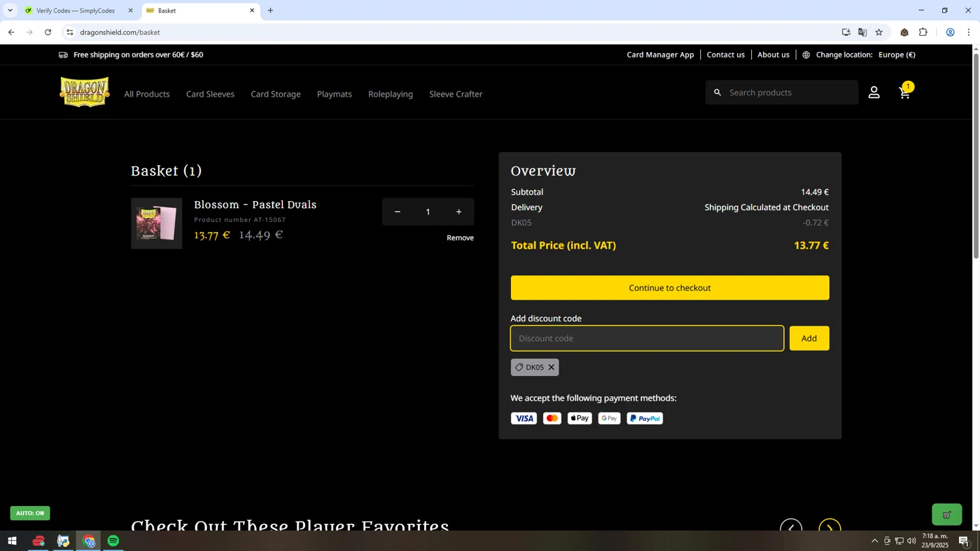
Task: Open the Chrome three-dot menu
Action: click(969, 32)
